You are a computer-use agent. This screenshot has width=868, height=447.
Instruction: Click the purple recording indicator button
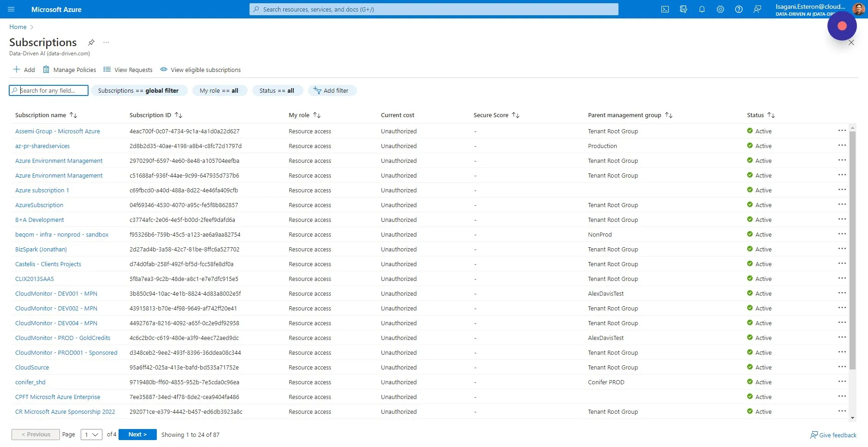click(x=842, y=26)
